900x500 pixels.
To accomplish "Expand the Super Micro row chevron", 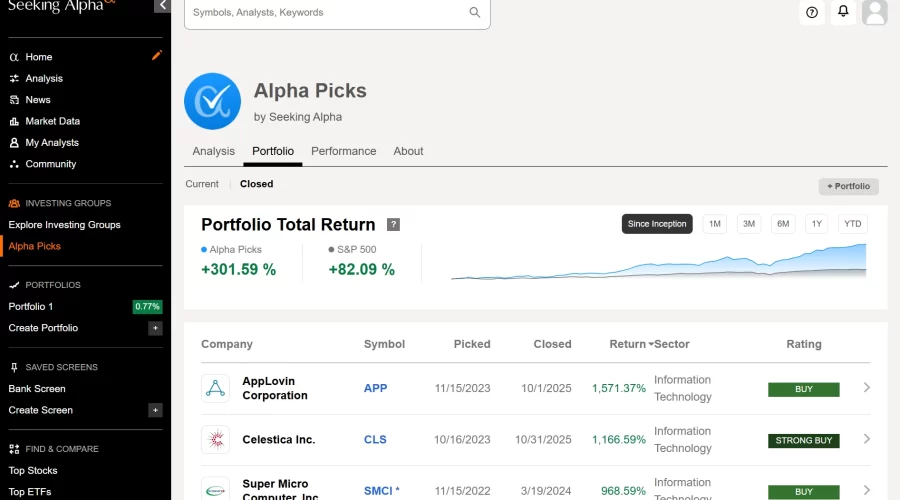I will pyautogui.click(x=867, y=490).
